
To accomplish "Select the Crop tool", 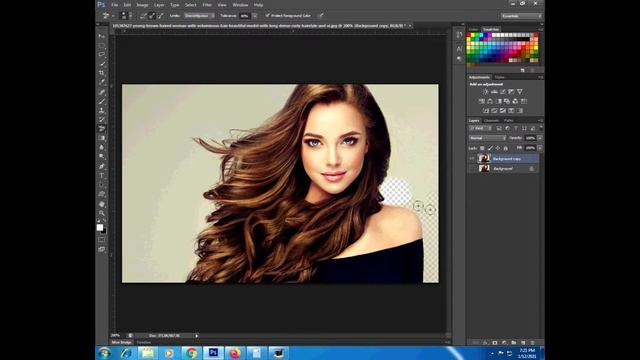I will [x=102, y=73].
